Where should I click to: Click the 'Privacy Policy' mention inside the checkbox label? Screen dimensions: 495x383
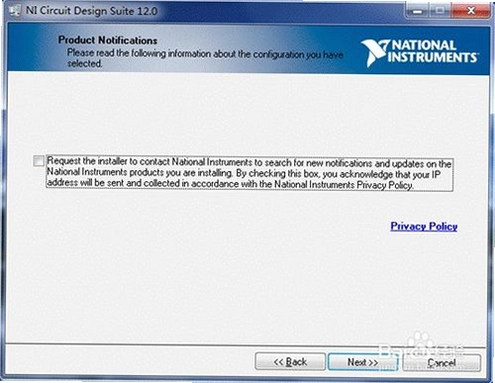pos(384,185)
